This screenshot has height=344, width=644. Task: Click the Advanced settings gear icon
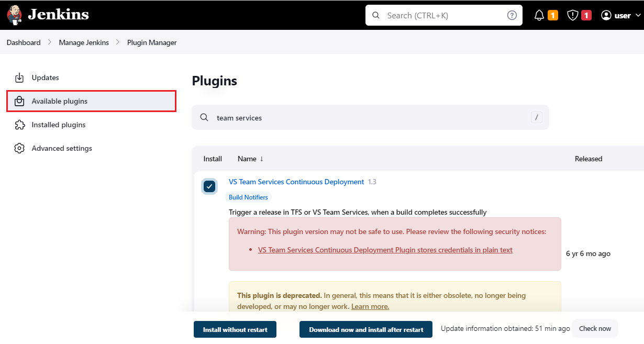19,148
